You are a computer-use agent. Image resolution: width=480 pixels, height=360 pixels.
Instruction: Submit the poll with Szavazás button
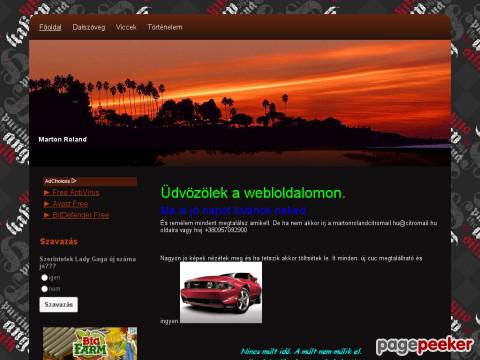[59, 305]
